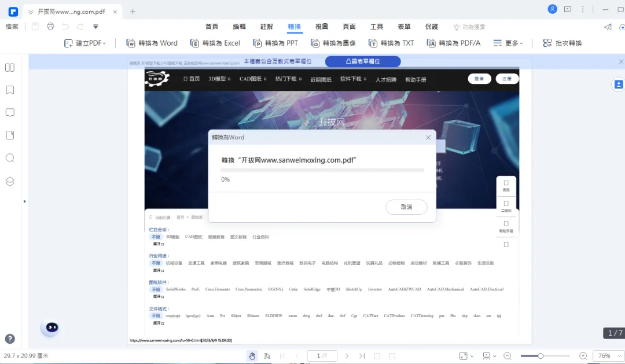Click 轉換為 Word button
This screenshot has height=364, width=625.
(152, 43)
